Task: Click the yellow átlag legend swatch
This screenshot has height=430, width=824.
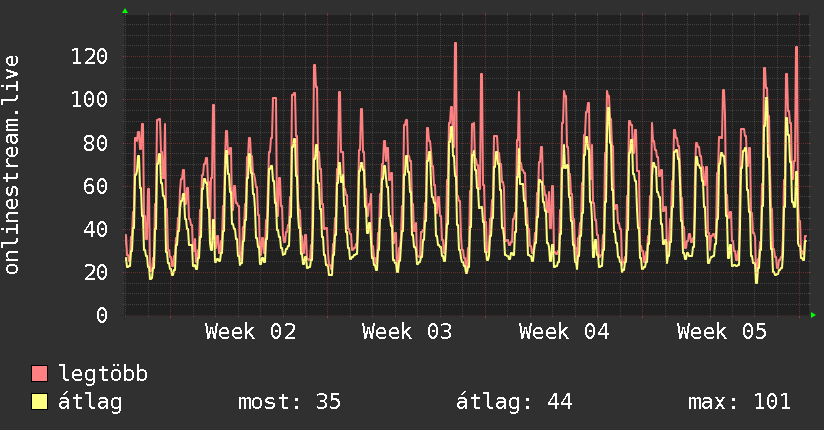Action: tap(39, 401)
